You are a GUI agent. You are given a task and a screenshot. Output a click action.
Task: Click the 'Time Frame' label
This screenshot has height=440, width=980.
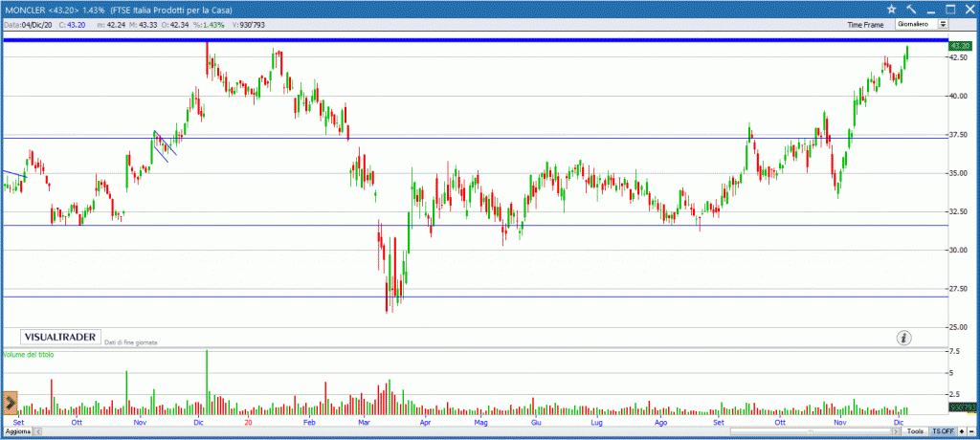point(865,25)
